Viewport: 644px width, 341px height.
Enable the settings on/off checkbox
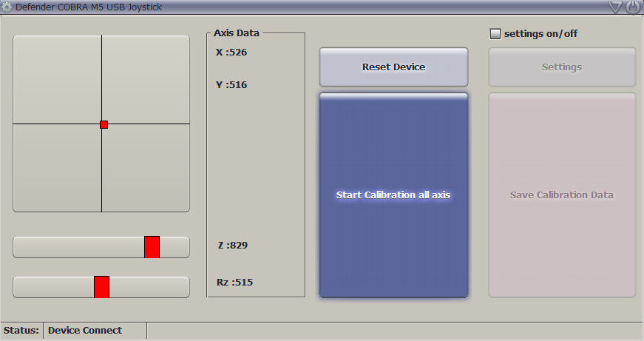(495, 34)
